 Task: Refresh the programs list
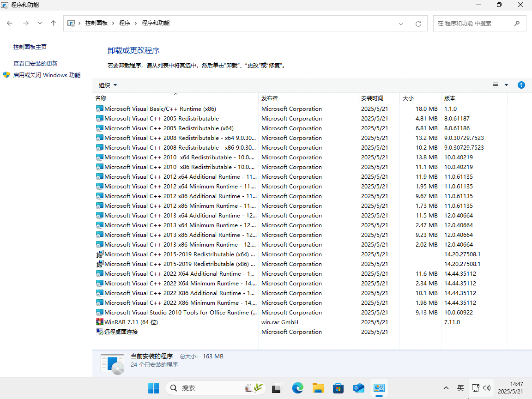418,24
